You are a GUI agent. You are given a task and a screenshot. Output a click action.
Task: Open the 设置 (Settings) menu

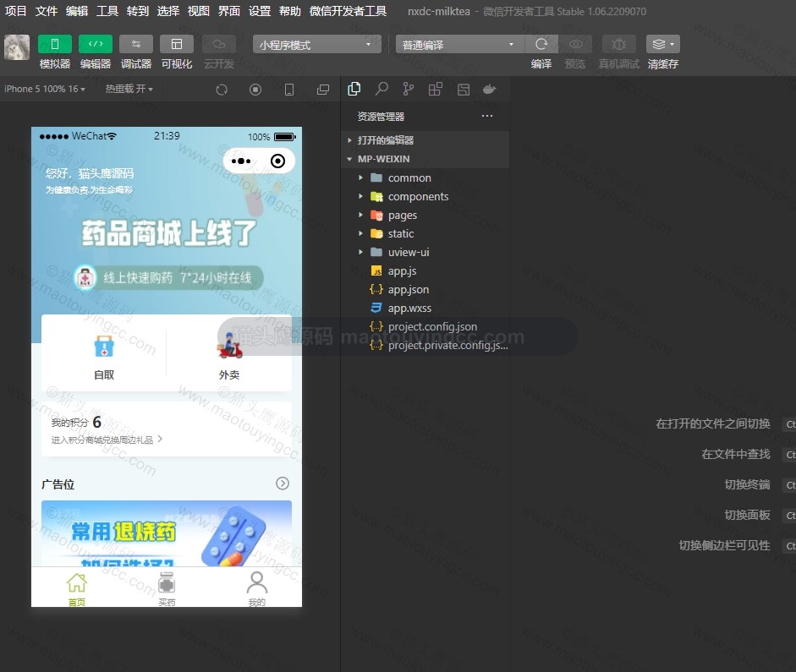pyautogui.click(x=260, y=11)
